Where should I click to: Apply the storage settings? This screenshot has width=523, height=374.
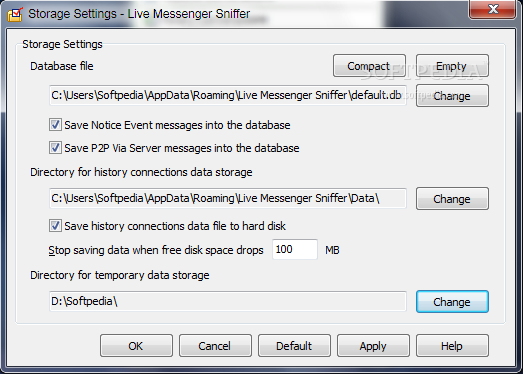tap(373, 346)
